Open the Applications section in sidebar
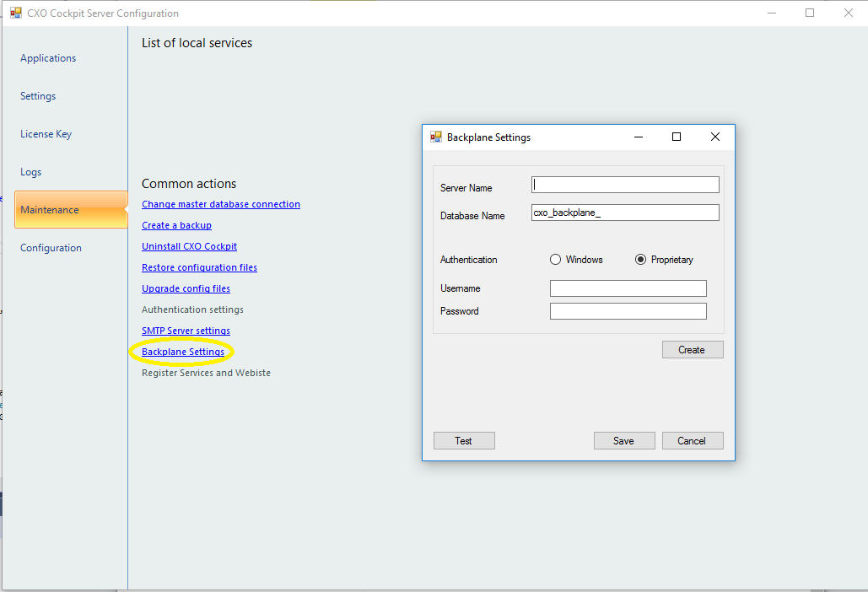The width and height of the screenshot is (868, 592). point(48,58)
